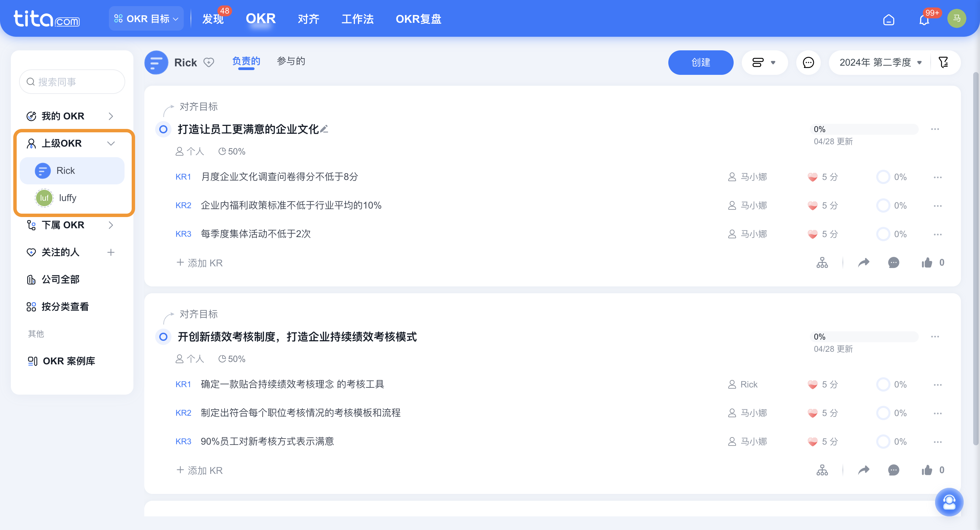Switch to the OKR top tab
The width and height of the screenshot is (980, 530).
(x=261, y=18)
